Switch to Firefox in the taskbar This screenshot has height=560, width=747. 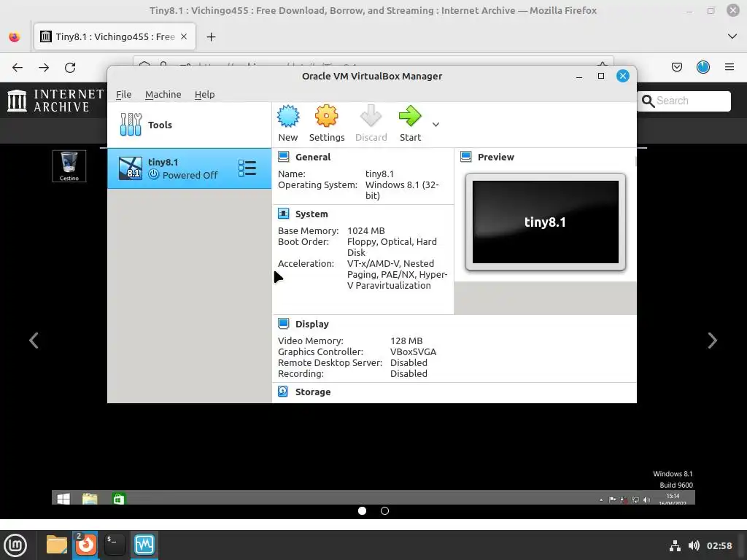click(86, 545)
